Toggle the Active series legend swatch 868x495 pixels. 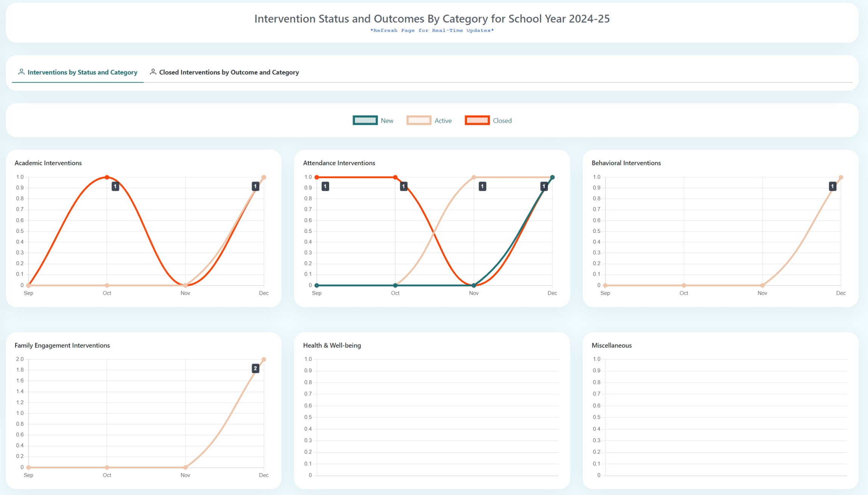click(x=418, y=120)
